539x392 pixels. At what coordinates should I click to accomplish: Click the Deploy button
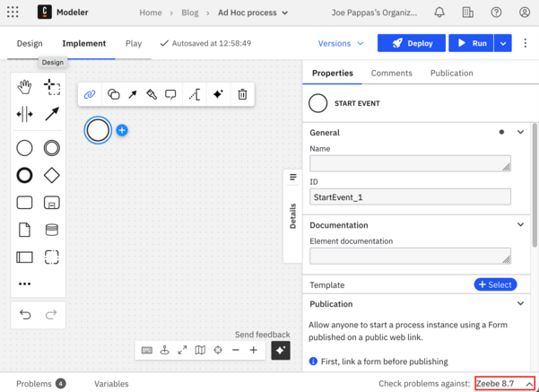[x=412, y=43]
